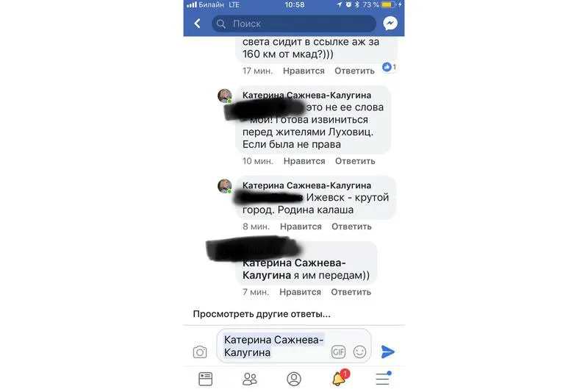Expand Просмотреть другие ответы
Viewport: 588px width, 392px height.
tap(262, 314)
